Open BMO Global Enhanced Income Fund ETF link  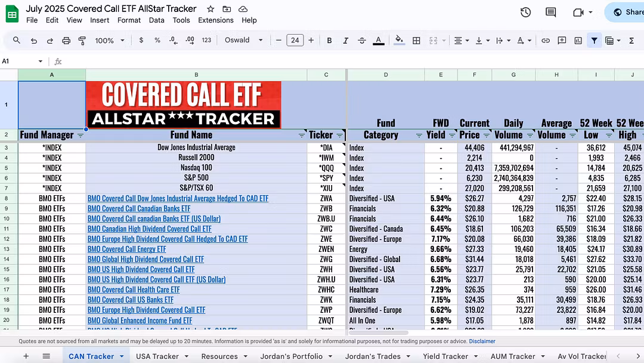click(x=140, y=320)
